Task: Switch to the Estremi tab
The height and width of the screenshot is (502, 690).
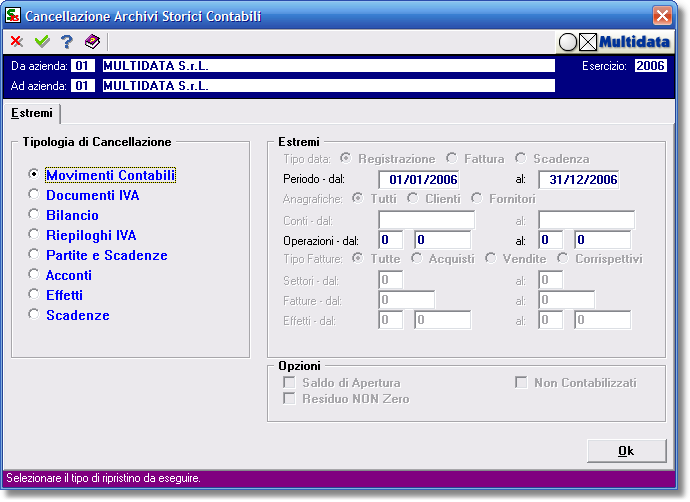Action: point(32,113)
